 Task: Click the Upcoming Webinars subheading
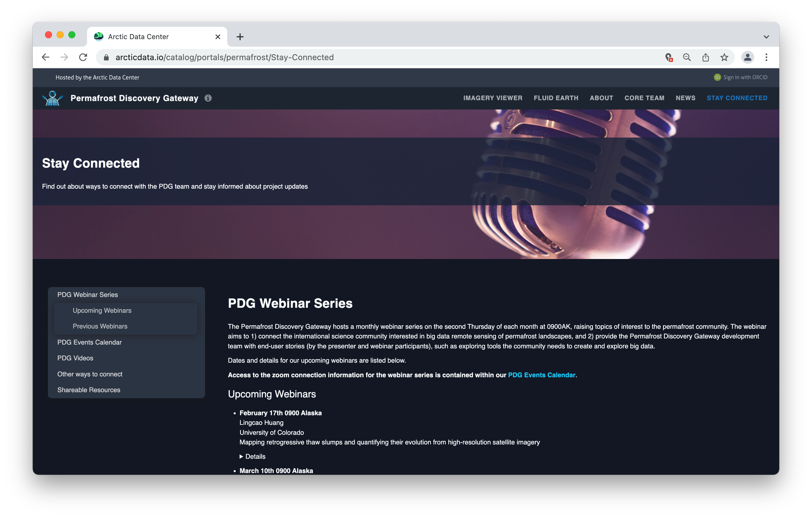tap(272, 394)
